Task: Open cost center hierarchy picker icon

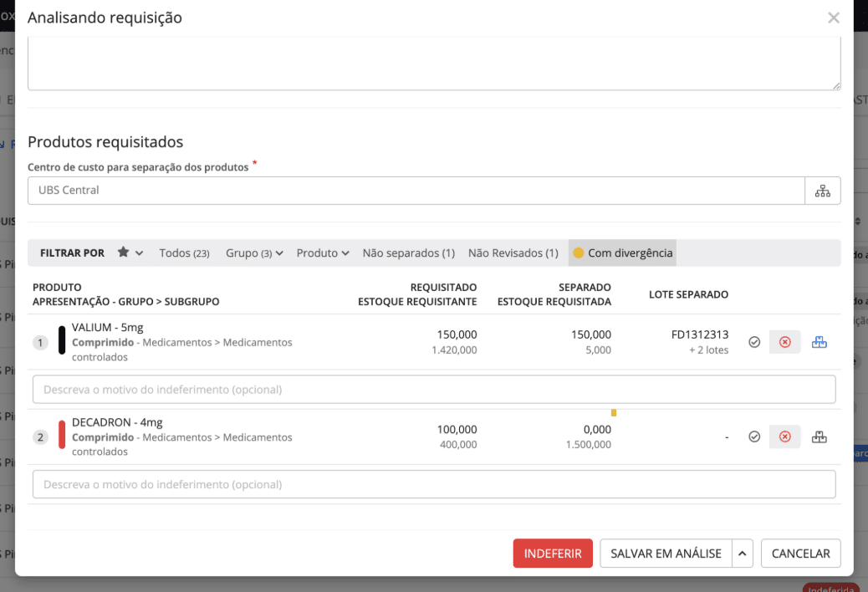Action: (823, 191)
